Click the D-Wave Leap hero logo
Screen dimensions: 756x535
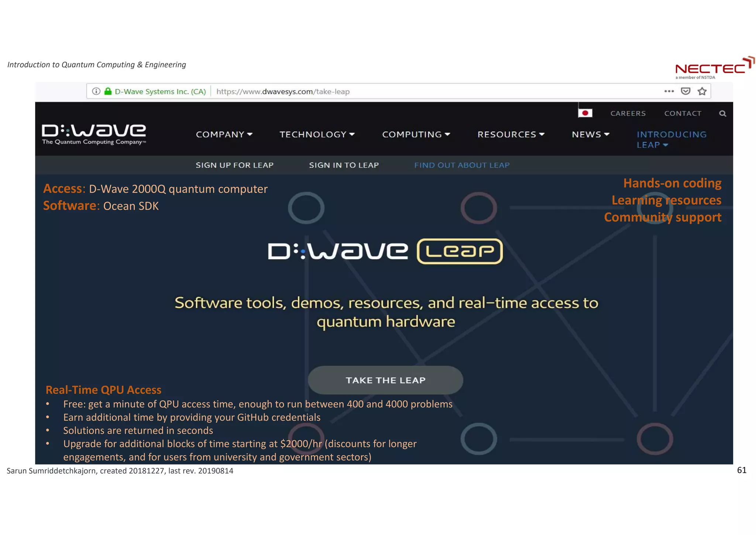coord(385,251)
